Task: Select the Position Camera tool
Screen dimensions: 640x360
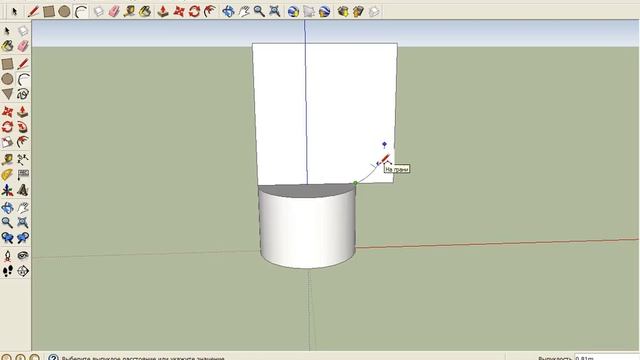Action: click(x=7, y=256)
